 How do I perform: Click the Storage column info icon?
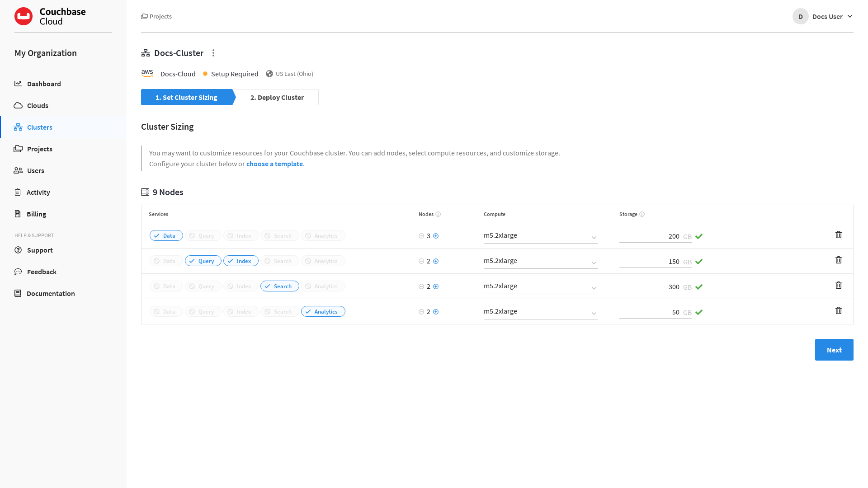point(642,214)
